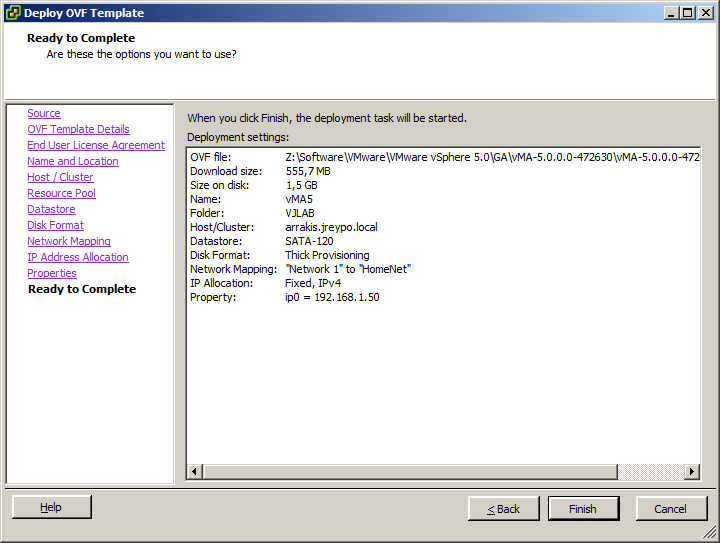Navigate to Network Mapping step
The width and height of the screenshot is (720, 543).
[69, 241]
